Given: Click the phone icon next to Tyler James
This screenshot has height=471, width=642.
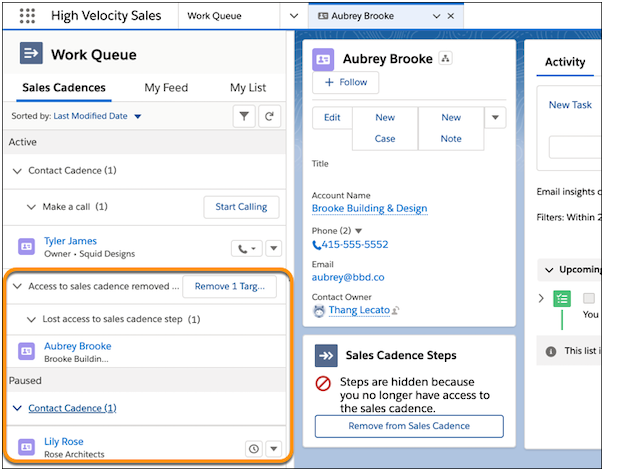Looking at the screenshot, I should 245,248.
